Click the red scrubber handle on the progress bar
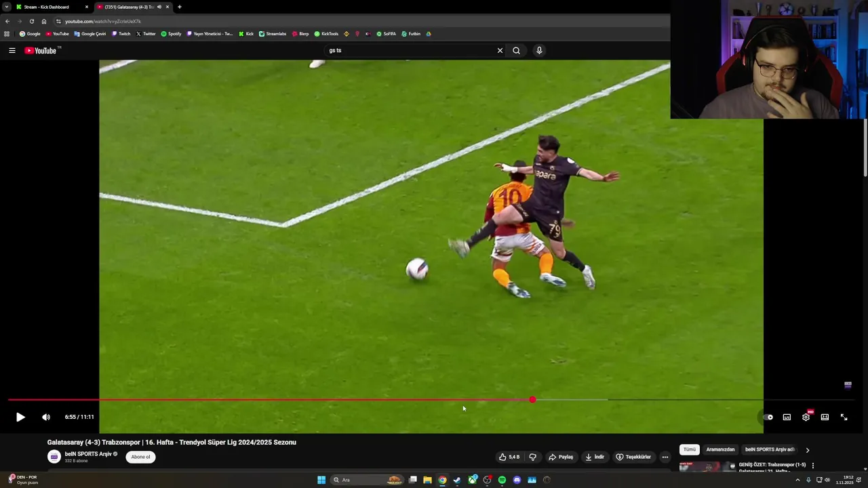The image size is (868, 488). (532, 400)
